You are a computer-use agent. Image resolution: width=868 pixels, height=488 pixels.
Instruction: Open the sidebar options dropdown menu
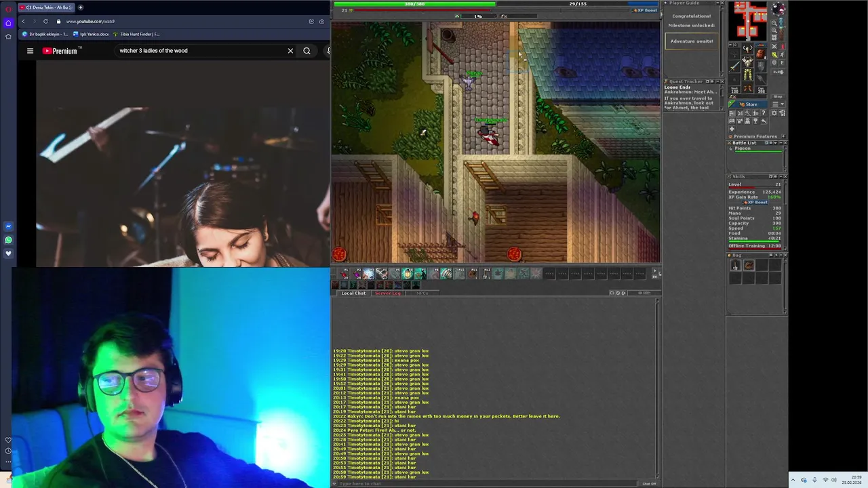point(778,104)
